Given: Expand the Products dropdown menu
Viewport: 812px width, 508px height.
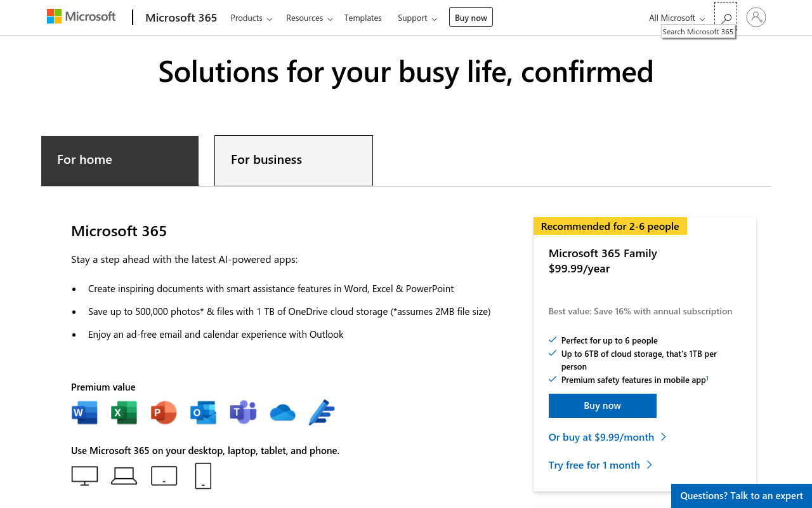Looking at the screenshot, I should coord(251,18).
